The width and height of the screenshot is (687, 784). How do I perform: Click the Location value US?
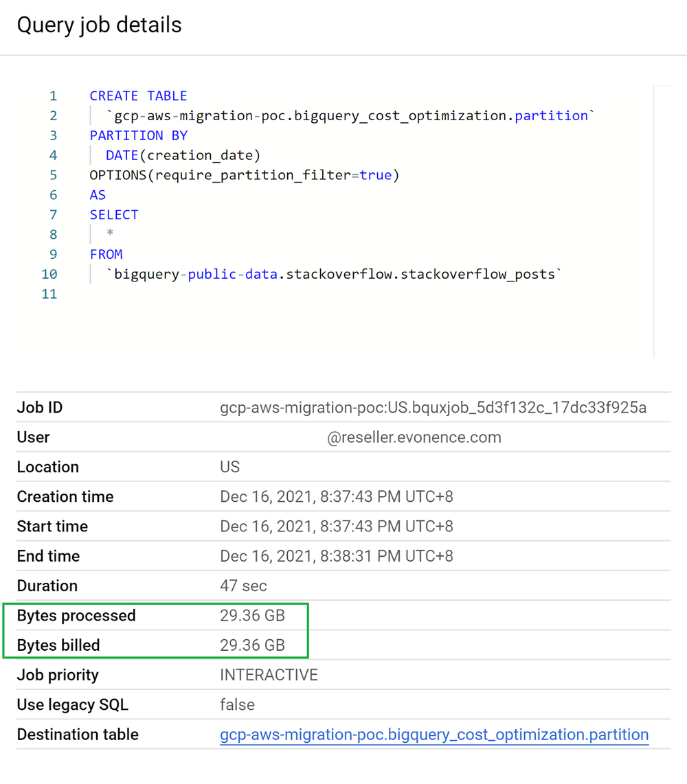229,467
